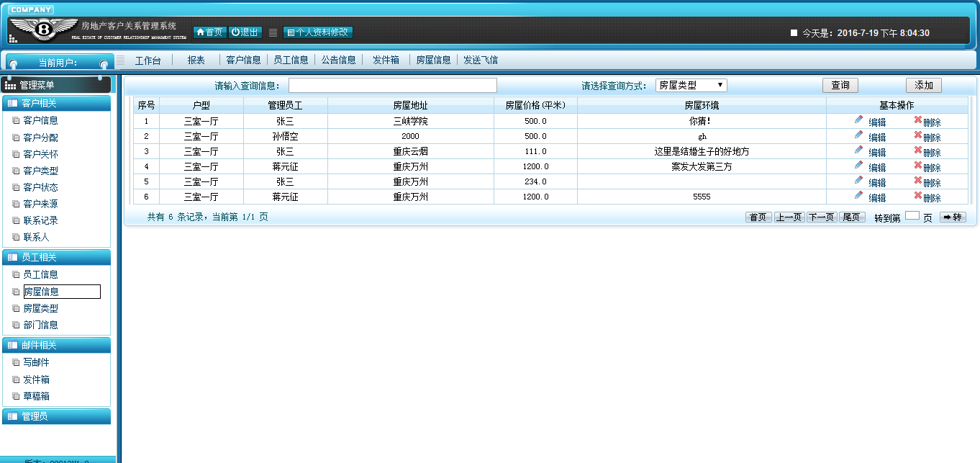
Task: Click the pencil edit icon in row 1
Action: [x=858, y=120]
